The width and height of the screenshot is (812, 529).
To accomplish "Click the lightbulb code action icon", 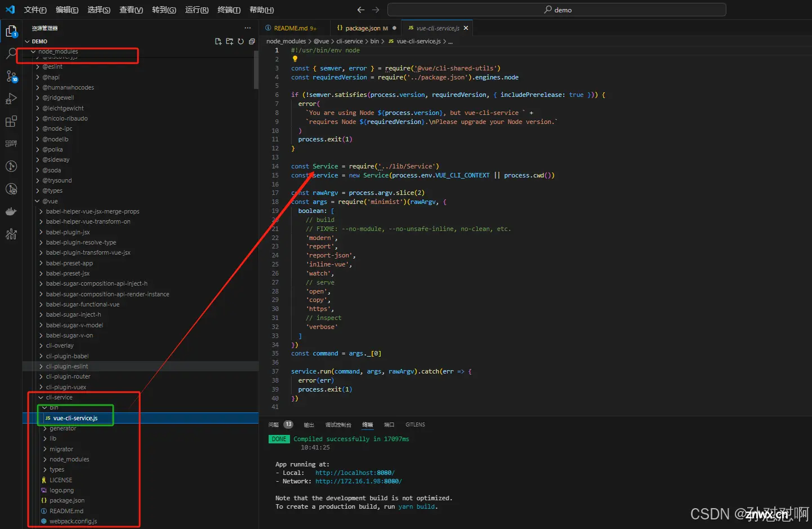I will tap(295, 59).
